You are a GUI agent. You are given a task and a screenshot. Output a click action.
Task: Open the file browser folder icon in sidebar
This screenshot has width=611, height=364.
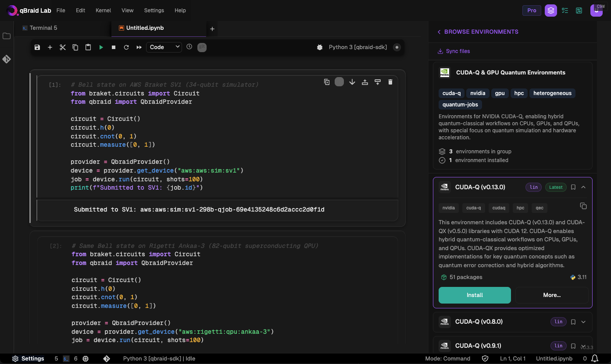pos(7,36)
